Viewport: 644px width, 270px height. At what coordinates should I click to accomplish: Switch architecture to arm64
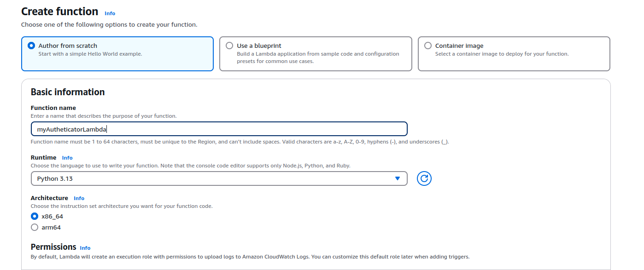pos(35,227)
